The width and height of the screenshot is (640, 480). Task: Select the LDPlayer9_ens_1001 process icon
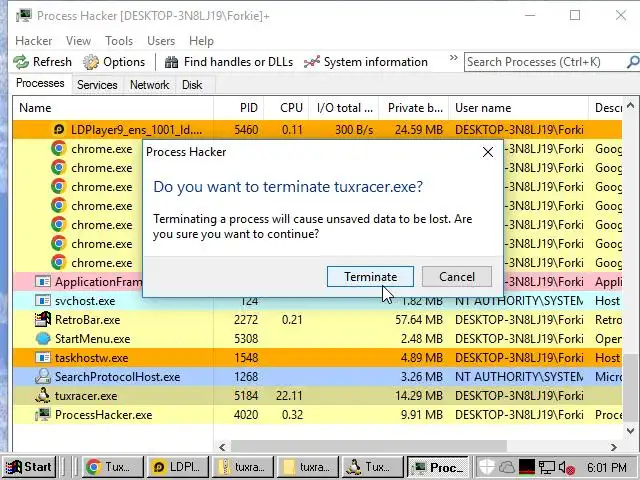pos(59,130)
